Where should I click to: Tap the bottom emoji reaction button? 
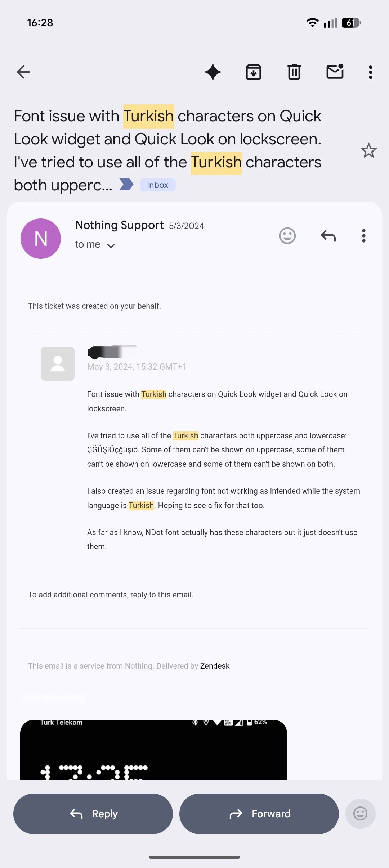tap(360, 814)
